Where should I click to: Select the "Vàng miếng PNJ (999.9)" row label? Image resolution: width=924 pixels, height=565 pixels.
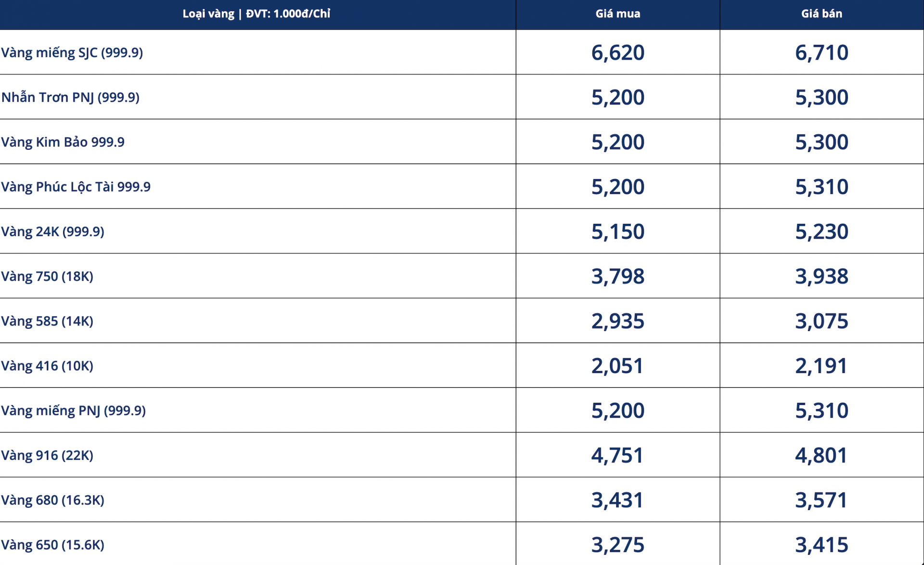click(74, 411)
